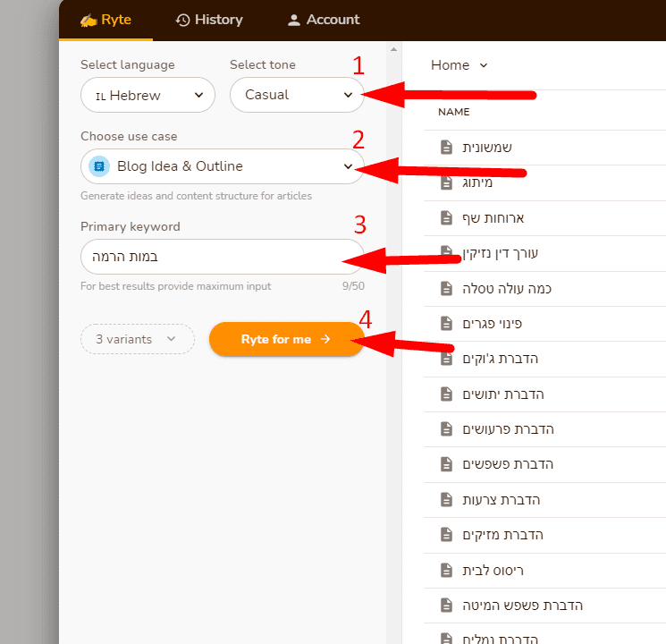This screenshot has width=666, height=644.
Task: Select the file named ארוחות שף
Action: 493,218
